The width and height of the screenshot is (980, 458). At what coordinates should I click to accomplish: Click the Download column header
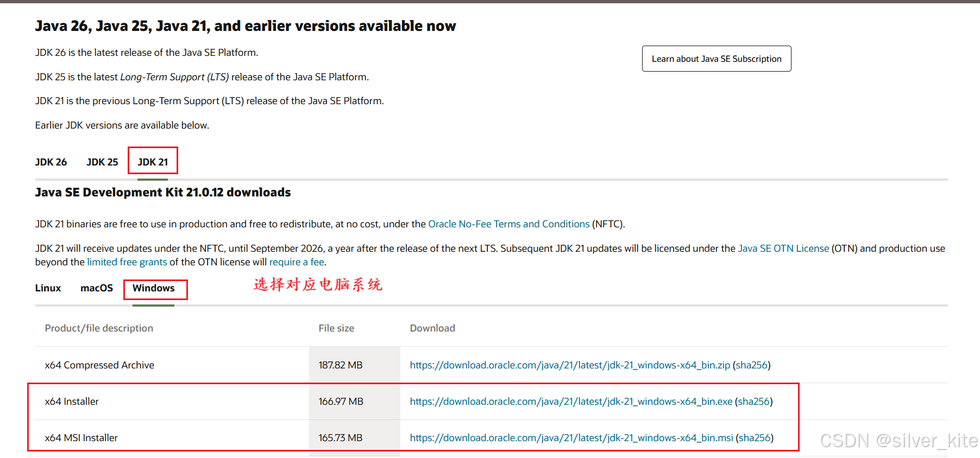[x=432, y=328]
